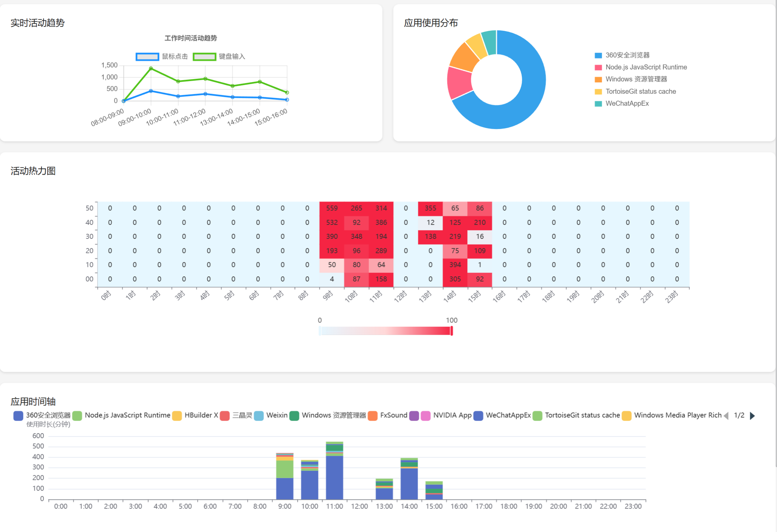
Task: Click HBuilder X timeline legend icon
Action: [177, 415]
